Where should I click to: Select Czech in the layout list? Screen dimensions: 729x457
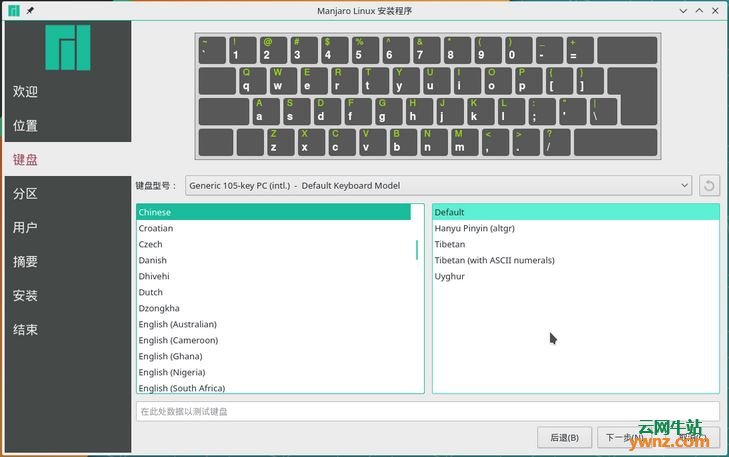pos(273,244)
